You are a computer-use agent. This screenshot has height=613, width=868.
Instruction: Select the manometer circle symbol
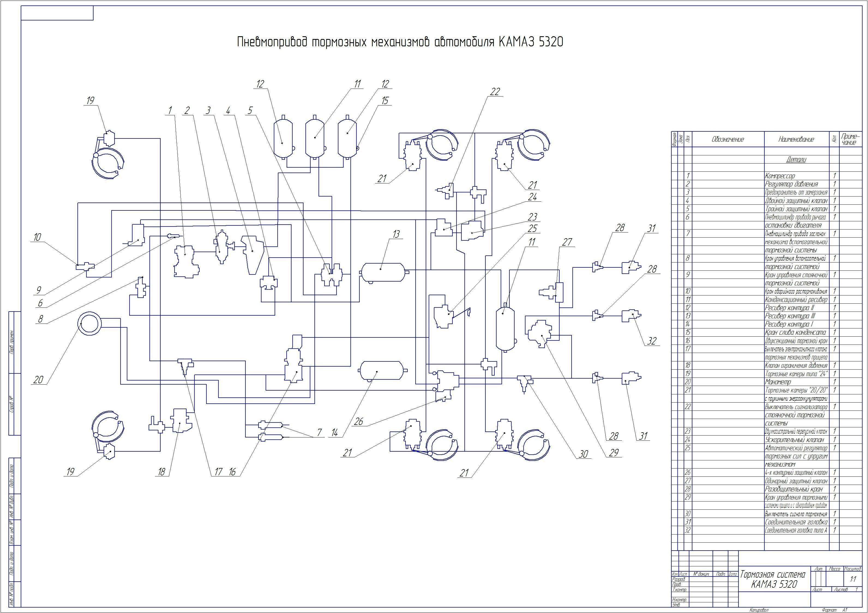tap(90, 323)
